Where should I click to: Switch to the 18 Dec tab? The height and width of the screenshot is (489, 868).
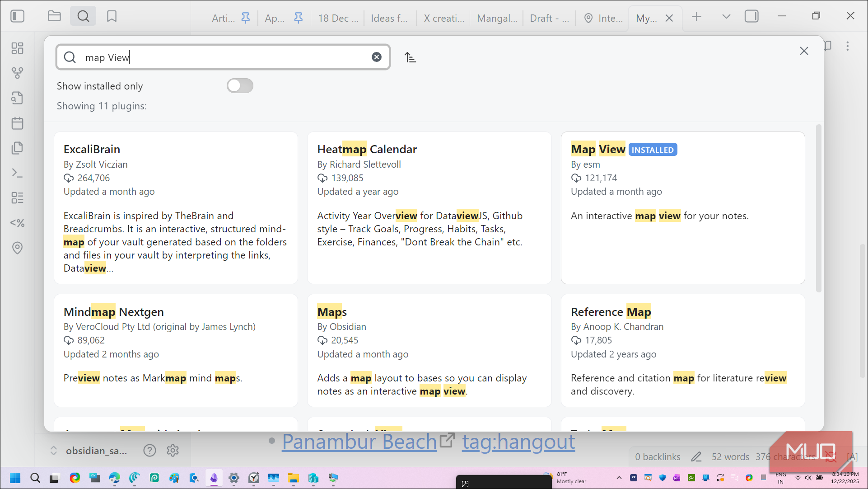(337, 18)
